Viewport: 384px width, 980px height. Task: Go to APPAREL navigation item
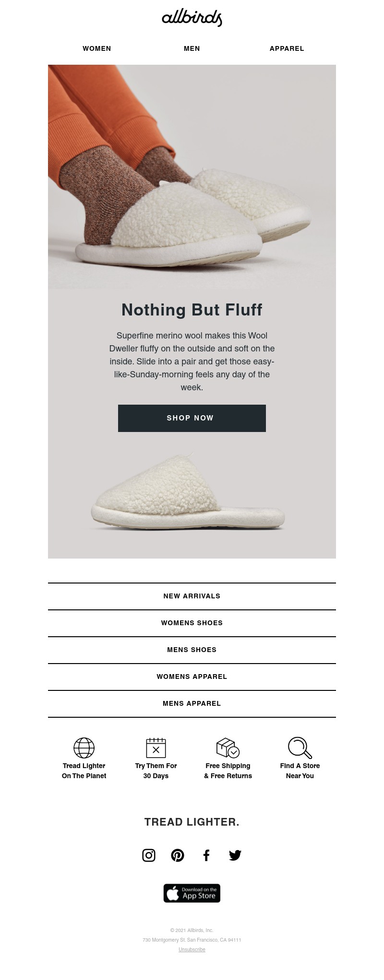[287, 48]
